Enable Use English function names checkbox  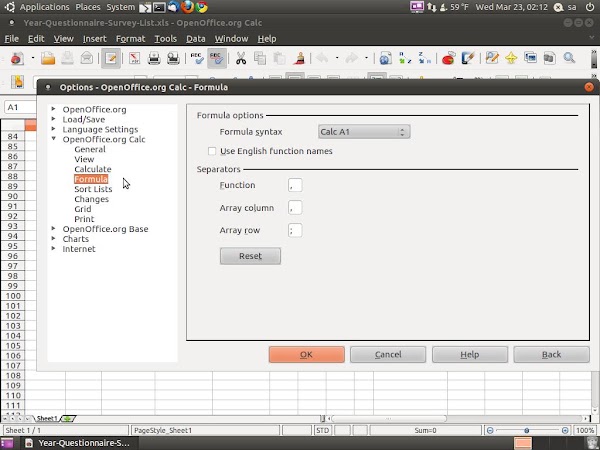pyautogui.click(x=212, y=151)
